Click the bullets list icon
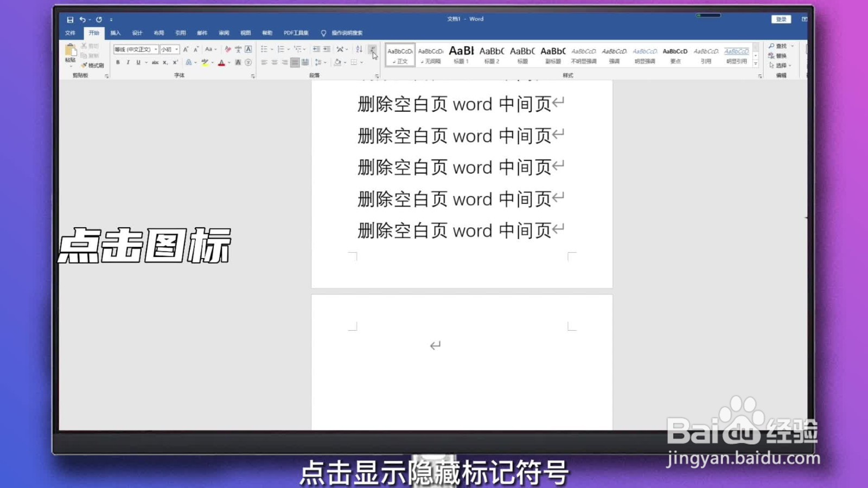The width and height of the screenshot is (868, 488). [265, 48]
